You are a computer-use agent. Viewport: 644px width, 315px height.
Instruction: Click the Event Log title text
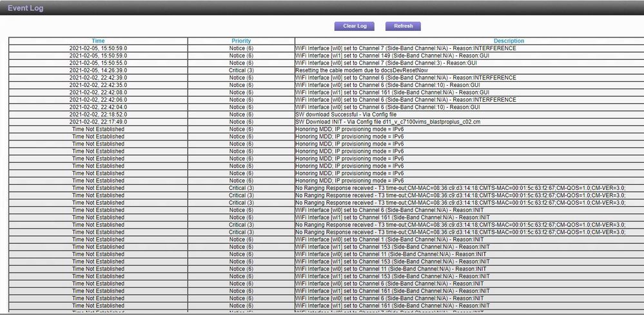[26, 8]
